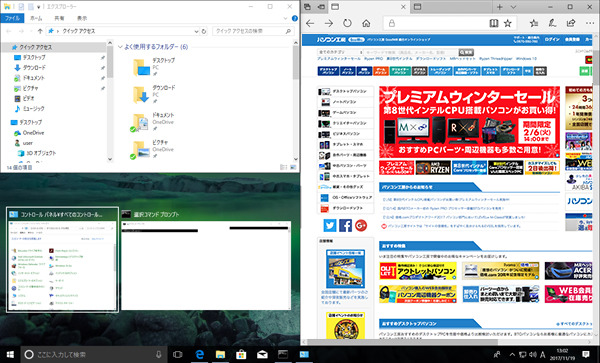600x363 pixels.
Task: Set these Edge tabs aside
Action: click(321, 7)
